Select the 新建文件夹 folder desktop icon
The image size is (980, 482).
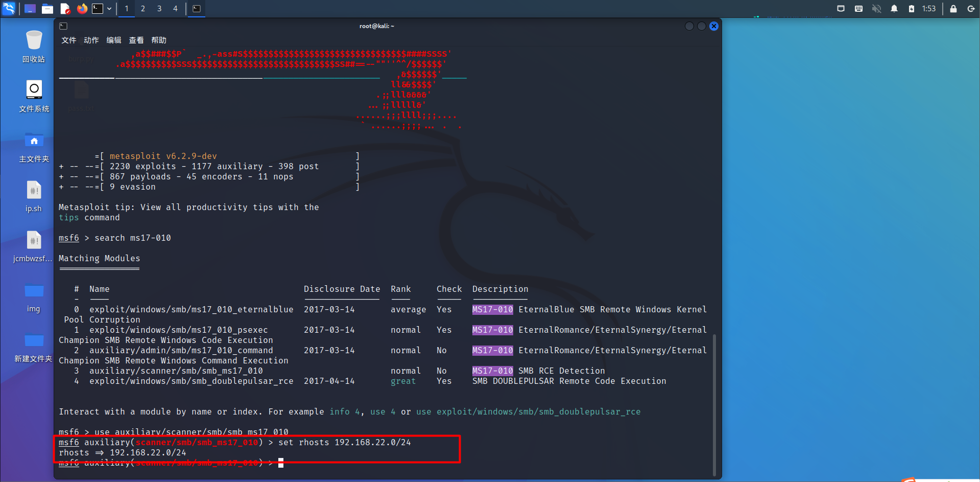[34, 347]
